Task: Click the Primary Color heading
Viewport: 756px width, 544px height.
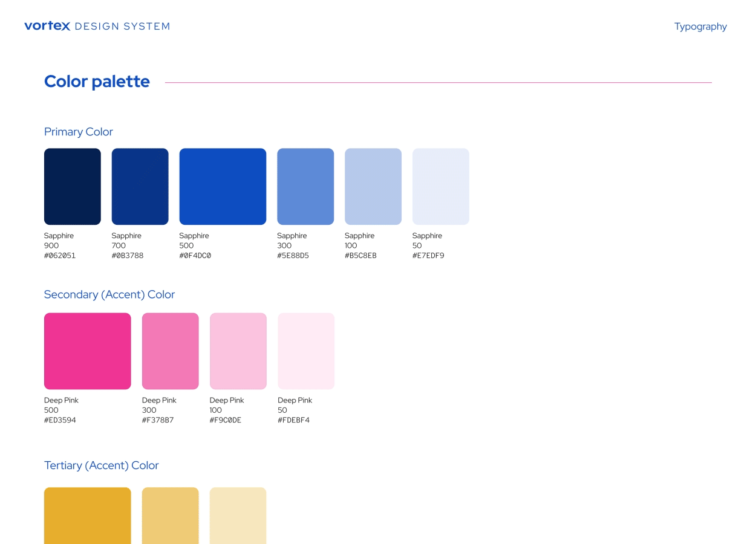Action: coord(79,132)
